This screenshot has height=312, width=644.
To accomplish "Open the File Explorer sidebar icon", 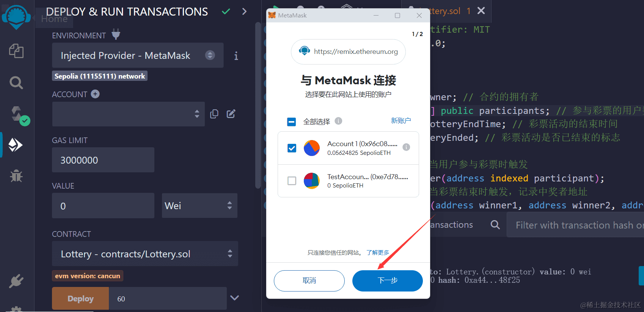I will click(16, 50).
